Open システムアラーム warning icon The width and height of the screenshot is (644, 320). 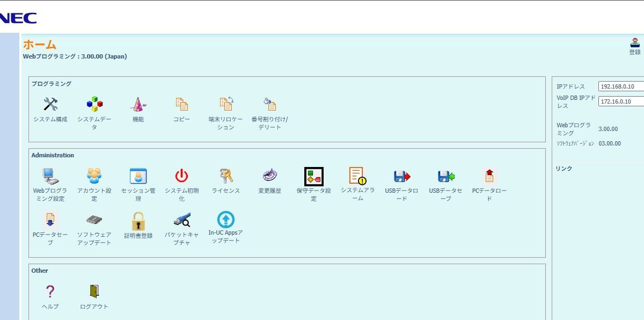(357, 176)
